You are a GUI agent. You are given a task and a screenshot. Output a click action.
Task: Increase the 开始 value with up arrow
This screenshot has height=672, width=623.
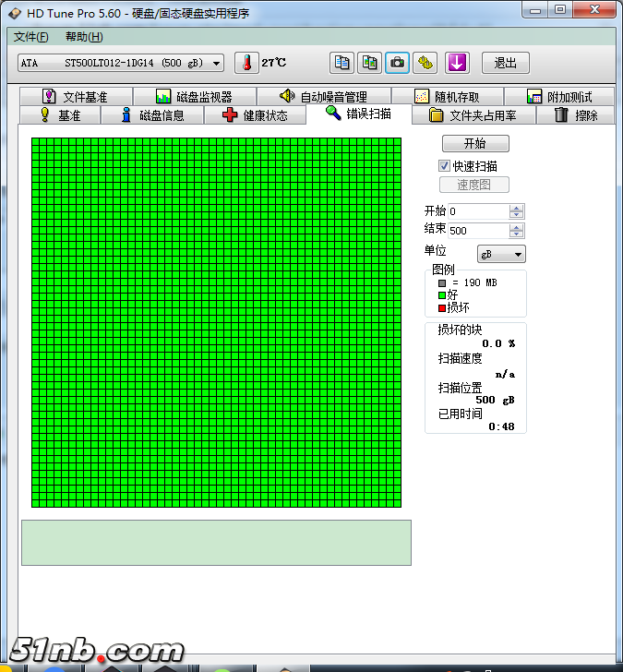point(516,208)
